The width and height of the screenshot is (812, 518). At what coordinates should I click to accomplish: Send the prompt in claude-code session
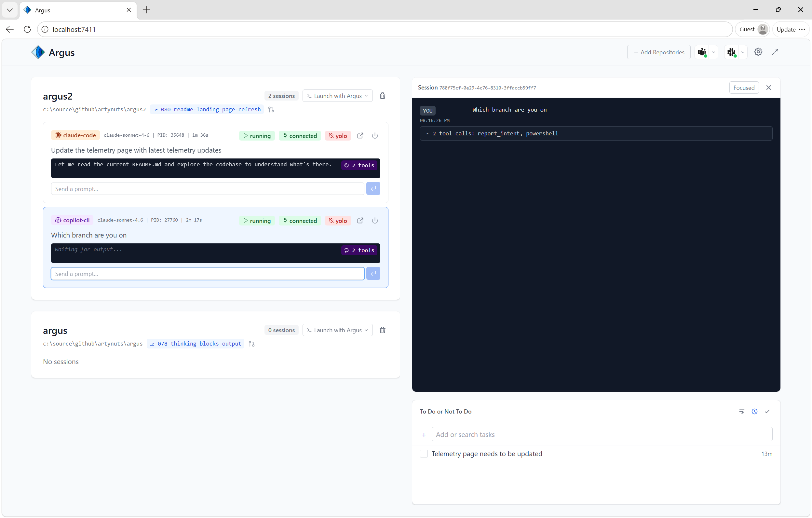(x=373, y=189)
